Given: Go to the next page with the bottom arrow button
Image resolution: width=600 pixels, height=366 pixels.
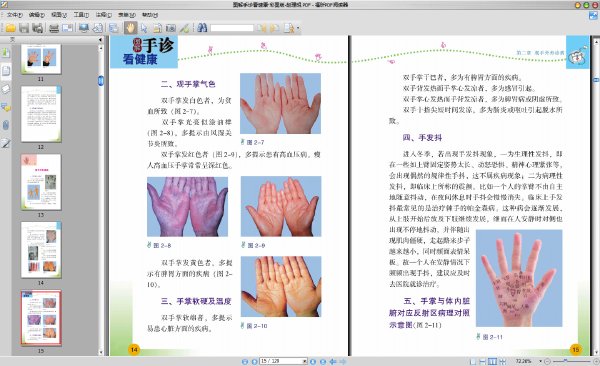Looking at the screenshot, I should coord(313,361).
